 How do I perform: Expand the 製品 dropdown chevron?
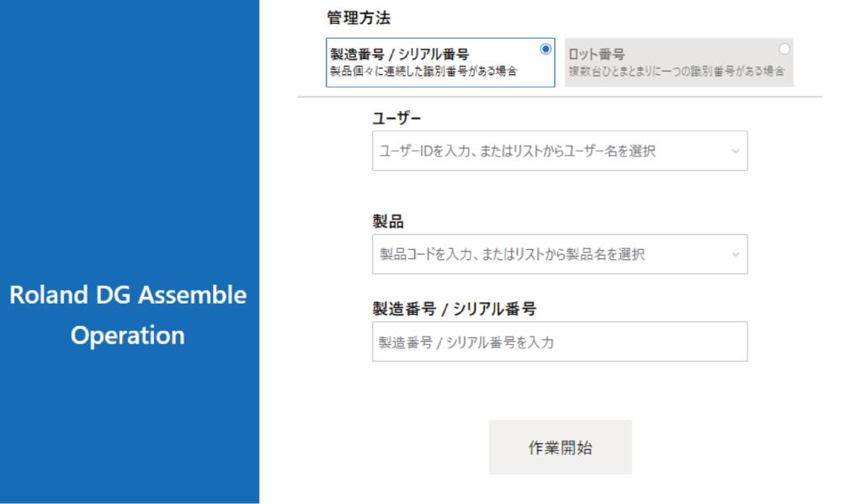click(x=735, y=254)
